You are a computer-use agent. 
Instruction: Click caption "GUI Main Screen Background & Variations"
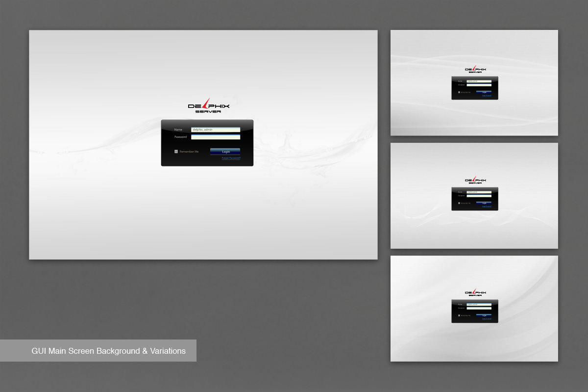coord(109,351)
